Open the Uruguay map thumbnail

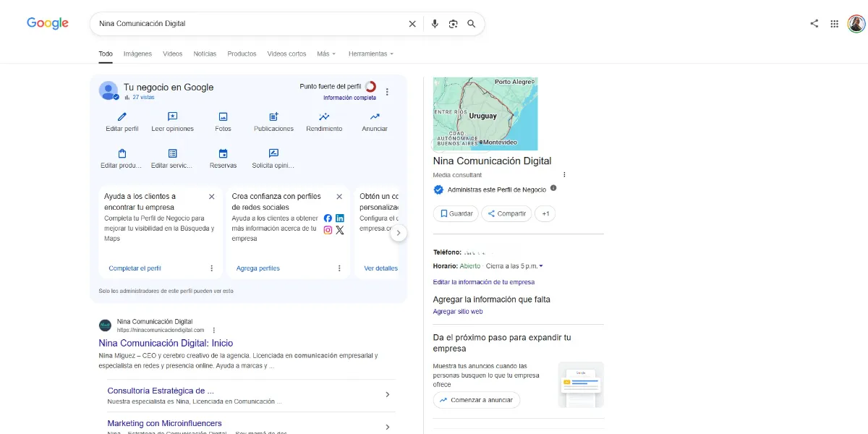tap(485, 114)
